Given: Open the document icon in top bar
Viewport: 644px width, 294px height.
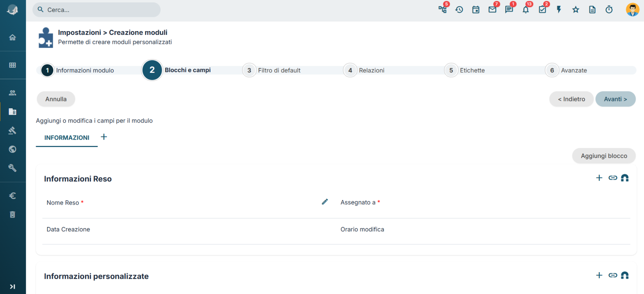Looking at the screenshot, I should [592, 10].
